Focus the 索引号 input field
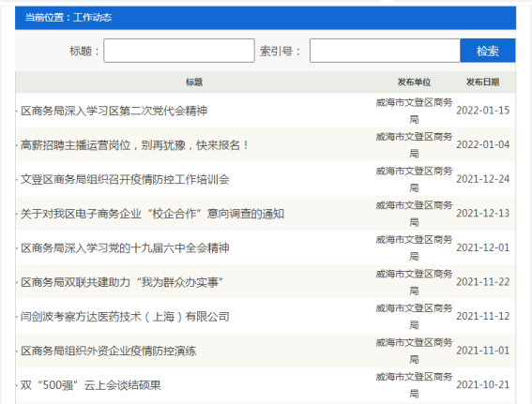 (x=385, y=51)
